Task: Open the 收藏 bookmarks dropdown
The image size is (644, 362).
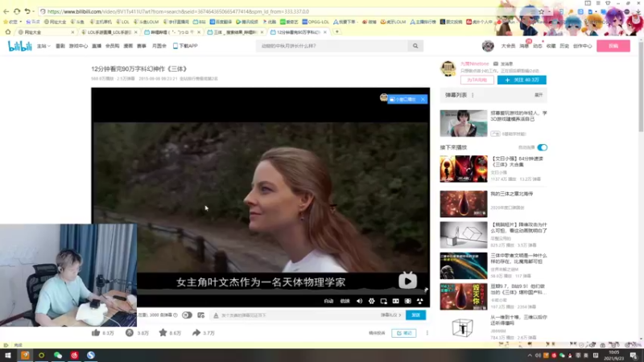Action: (x=12, y=22)
